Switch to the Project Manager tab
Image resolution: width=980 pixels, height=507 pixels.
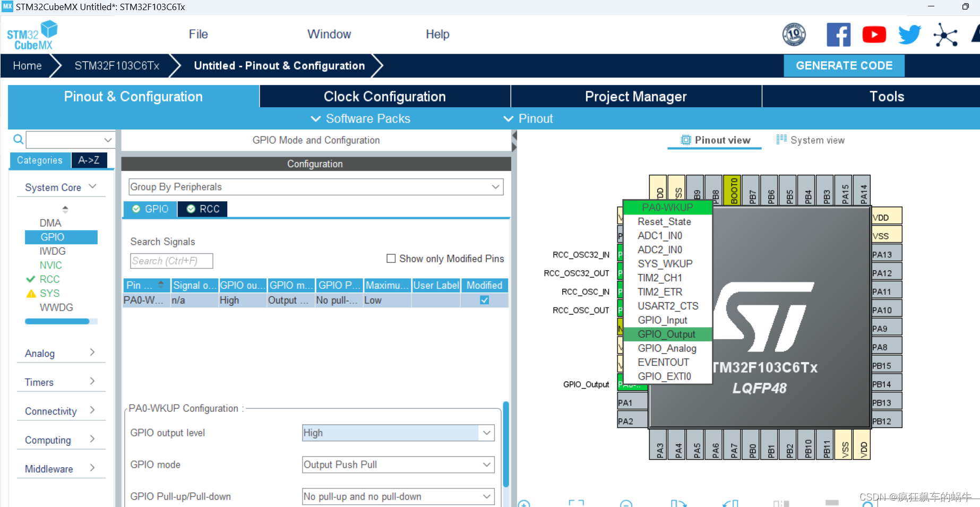[x=636, y=97]
